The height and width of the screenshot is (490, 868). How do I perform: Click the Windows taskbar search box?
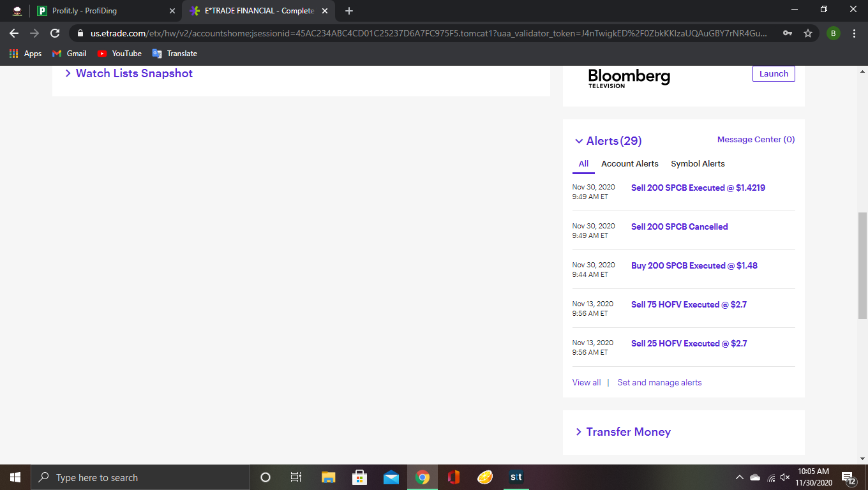click(x=140, y=477)
